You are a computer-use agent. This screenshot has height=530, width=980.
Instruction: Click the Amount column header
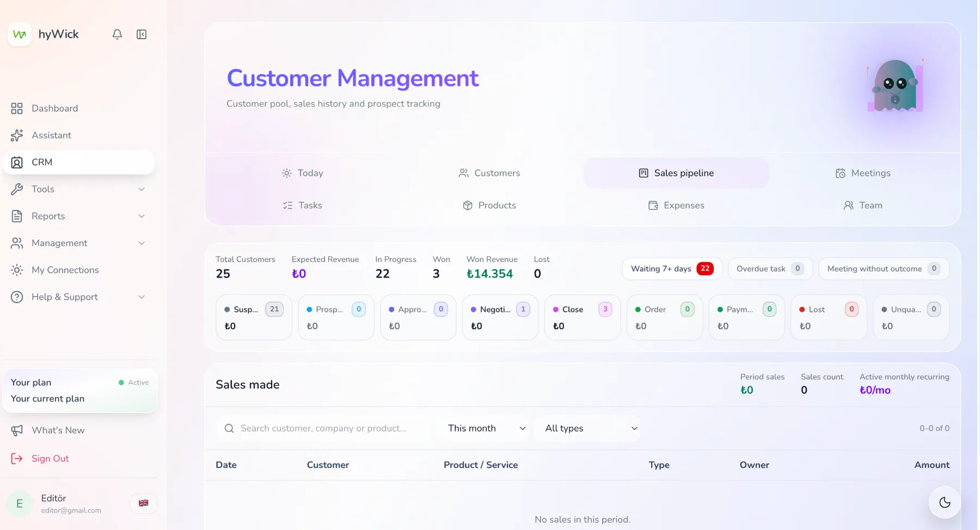pyautogui.click(x=932, y=465)
